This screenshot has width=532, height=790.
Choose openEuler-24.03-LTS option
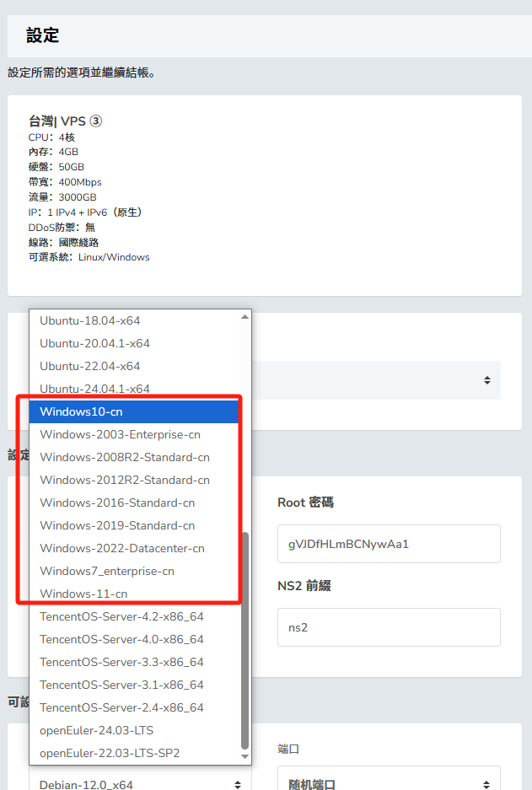tap(134, 730)
